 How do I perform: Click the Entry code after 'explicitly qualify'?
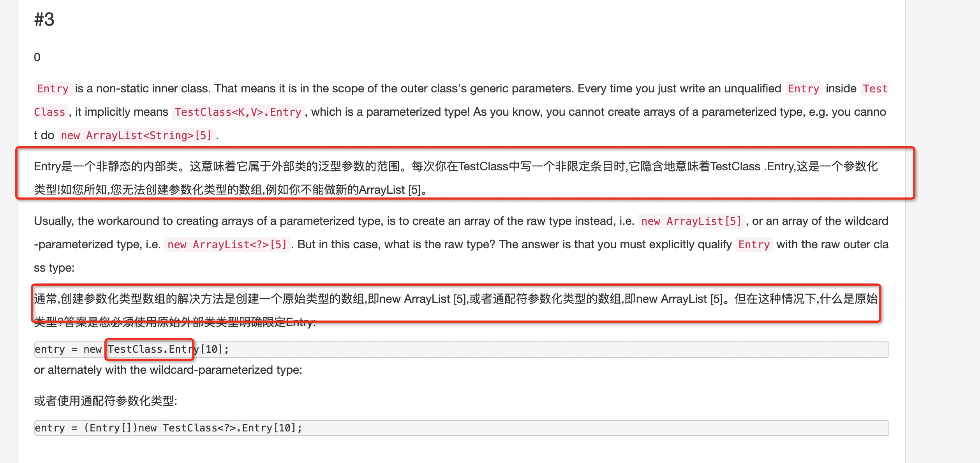(754, 245)
